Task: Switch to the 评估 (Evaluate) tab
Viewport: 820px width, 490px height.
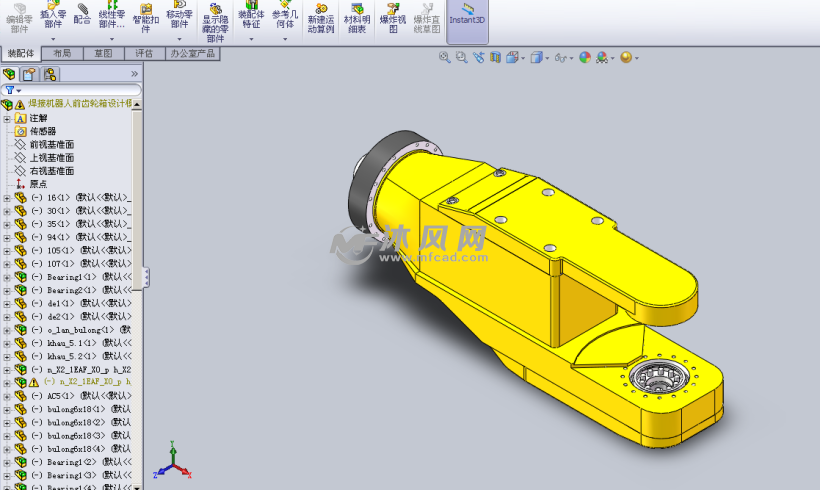Action: (x=144, y=53)
